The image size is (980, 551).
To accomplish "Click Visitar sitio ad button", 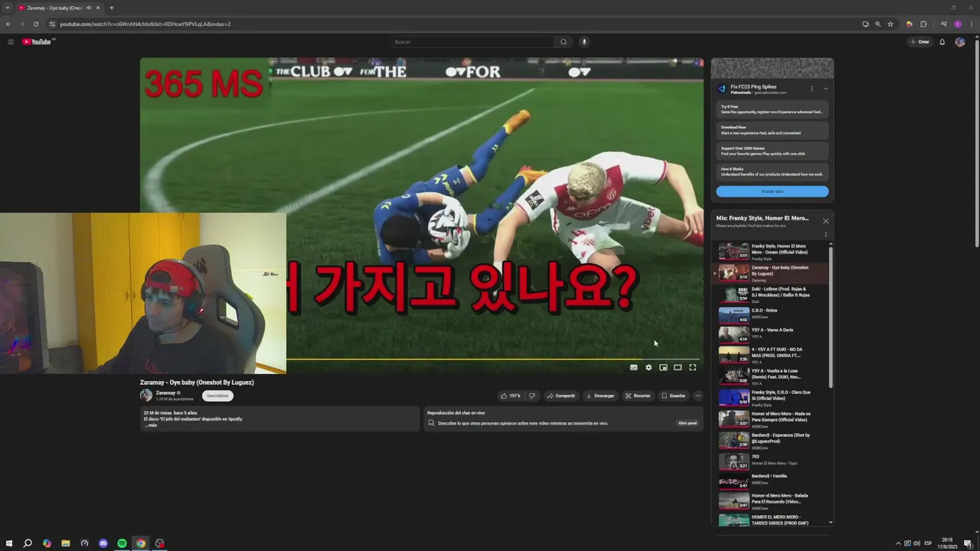I will coord(773,191).
